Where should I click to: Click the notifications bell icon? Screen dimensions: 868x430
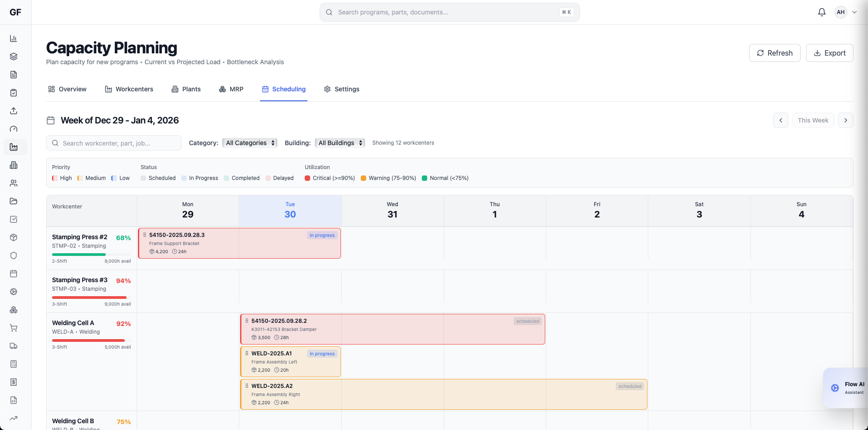821,12
